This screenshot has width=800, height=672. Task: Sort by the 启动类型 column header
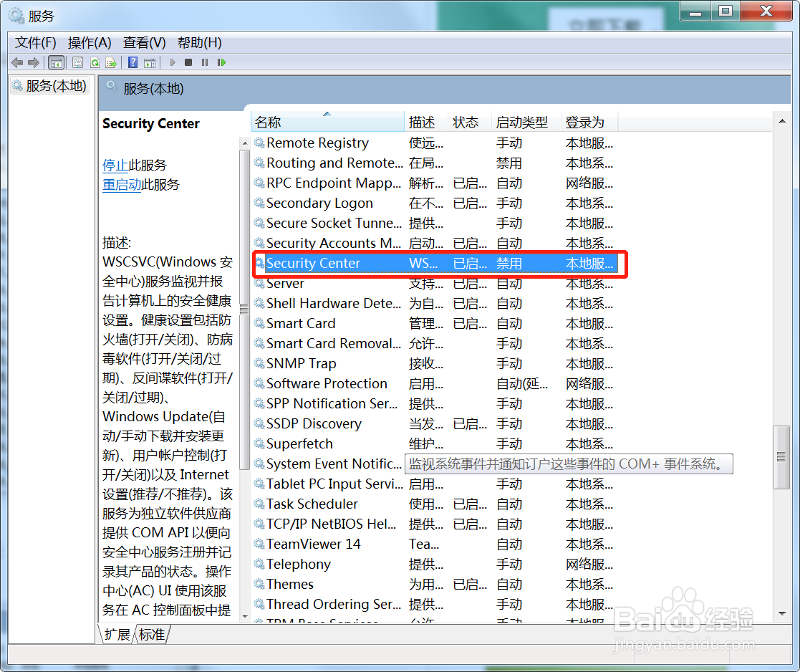tap(526, 122)
